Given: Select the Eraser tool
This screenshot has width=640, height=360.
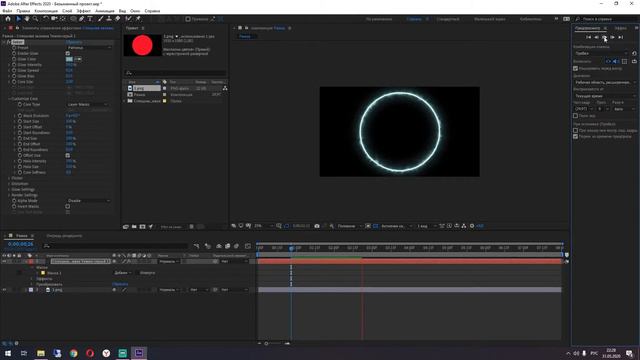Looking at the screenshot, I should click(x=118, y=19).
